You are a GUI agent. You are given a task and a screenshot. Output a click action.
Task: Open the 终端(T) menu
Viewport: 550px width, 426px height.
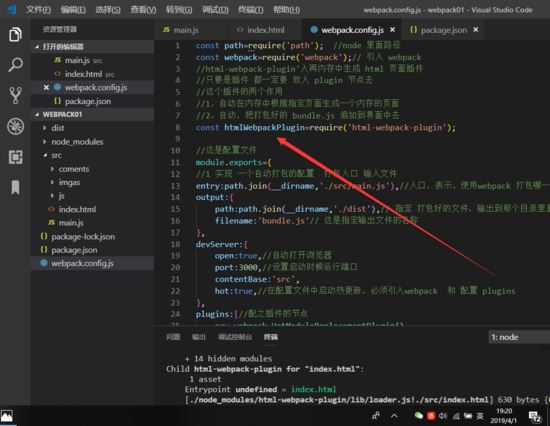pyautogui.click(x=250, y=9)
